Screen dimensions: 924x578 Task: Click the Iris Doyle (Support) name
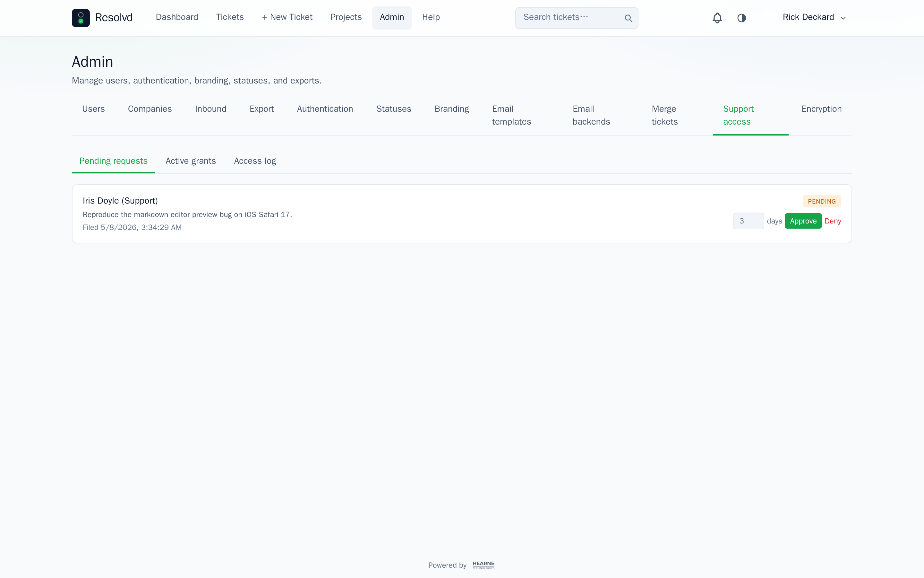coord(120,201)
